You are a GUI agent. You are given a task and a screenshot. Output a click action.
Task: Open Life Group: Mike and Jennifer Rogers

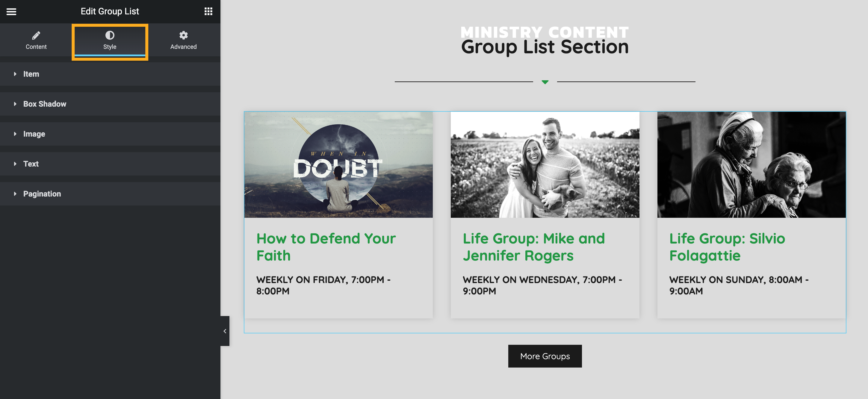[x=534, y=247]
